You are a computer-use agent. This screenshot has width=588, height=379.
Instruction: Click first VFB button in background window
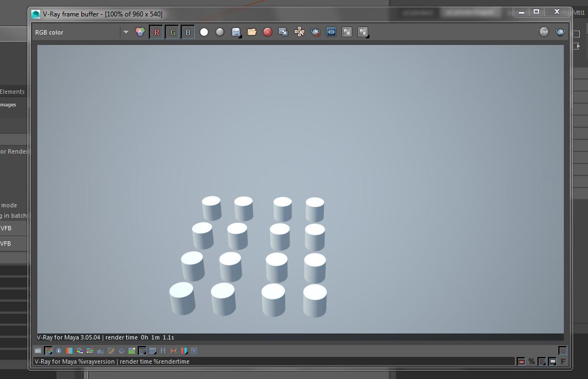pos(13,229)
